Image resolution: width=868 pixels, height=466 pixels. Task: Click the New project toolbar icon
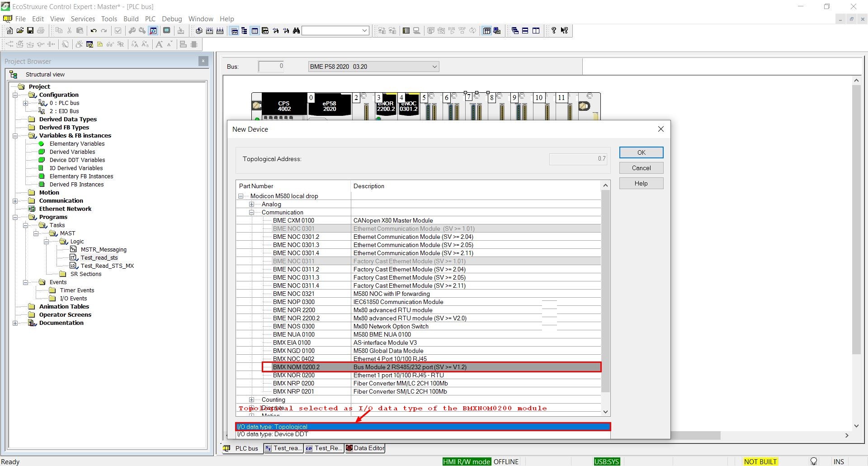click(9, 31)
